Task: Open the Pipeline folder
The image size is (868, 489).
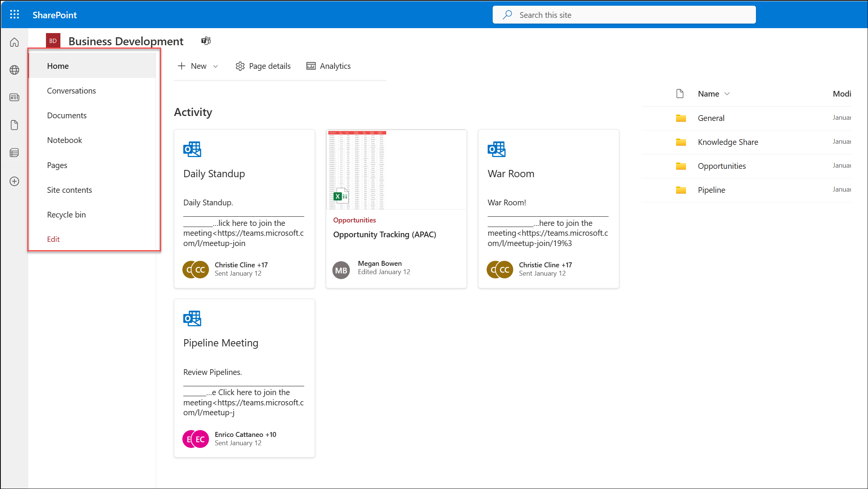Action: (711, 189)
